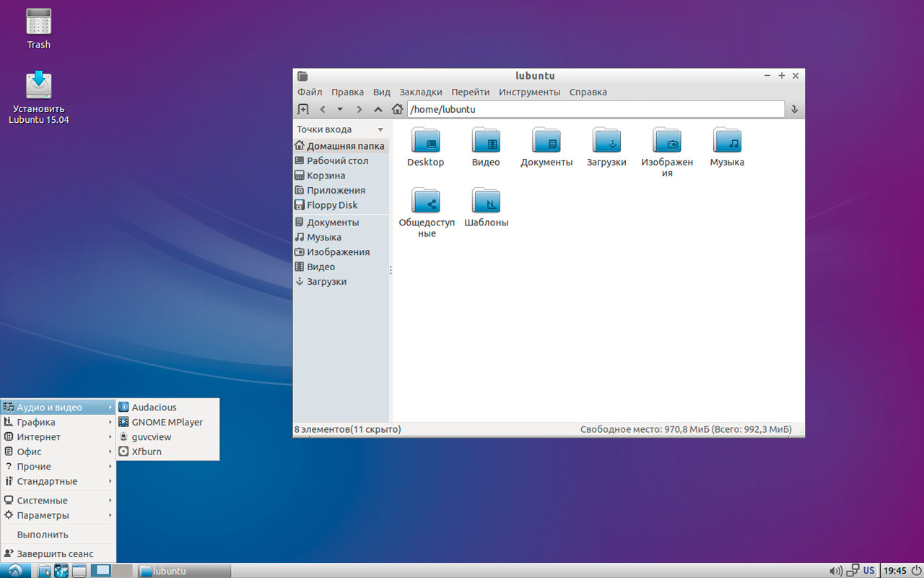Viewport: 924px width, 578px height.
Task: Toggle the US keyboard layout indicator
Action: pos(869,571)
